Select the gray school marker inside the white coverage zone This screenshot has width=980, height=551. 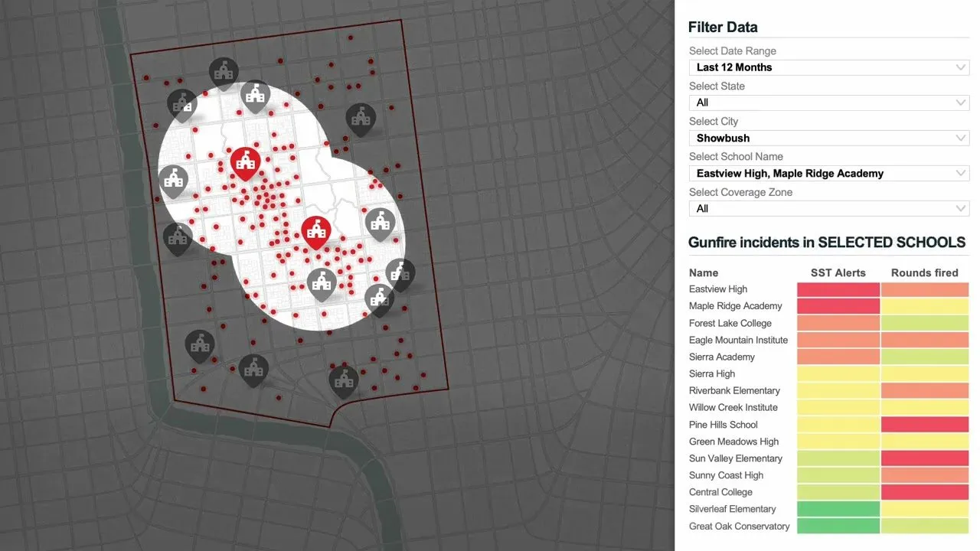(x=322, y=285)
